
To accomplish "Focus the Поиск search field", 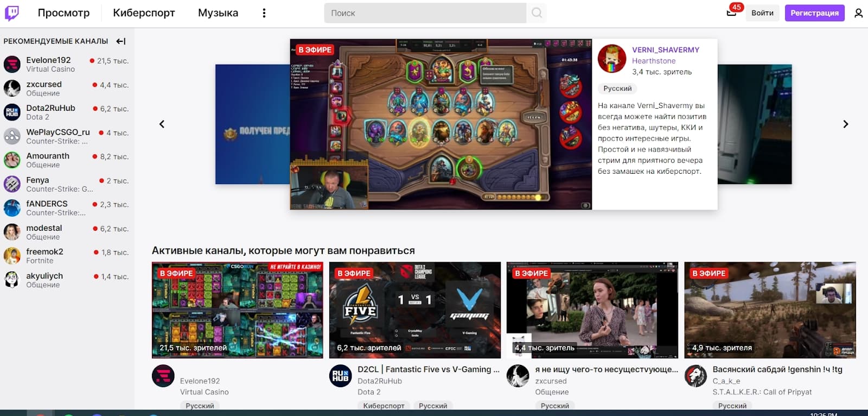I will (x=425, y=13).
